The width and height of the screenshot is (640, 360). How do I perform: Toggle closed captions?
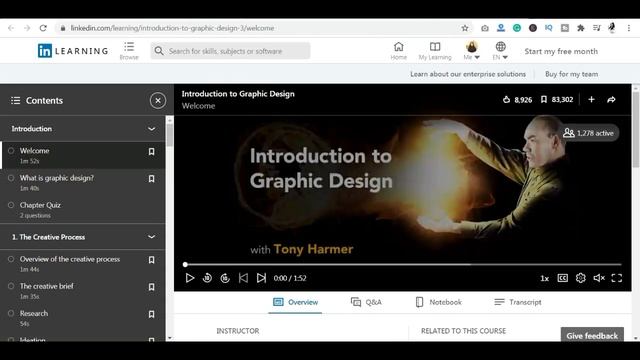[562, 278]
